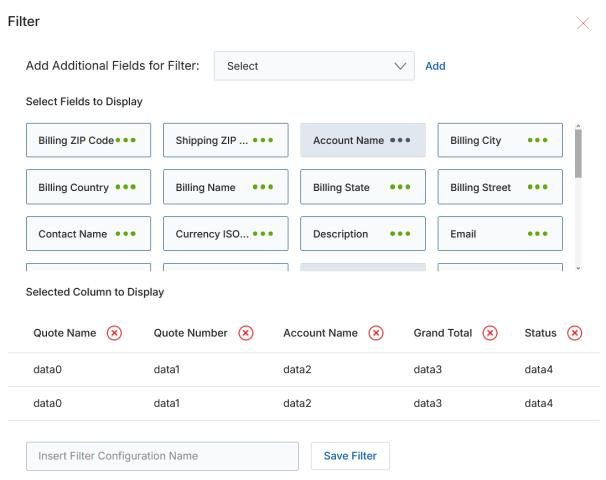Click the Save Filter button
606x480 pixels.
[x=350, y=456]
